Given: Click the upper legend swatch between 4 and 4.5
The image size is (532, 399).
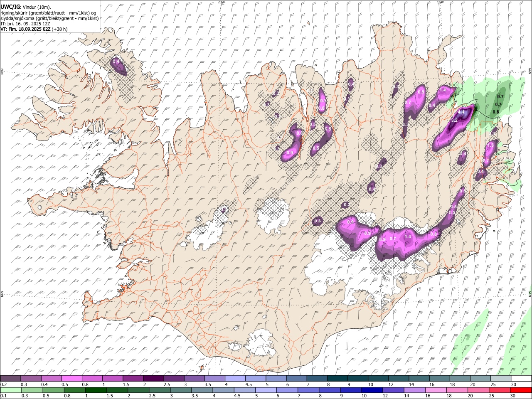Looking at the screenshot, I should pyautogui.click(x=235, y=378).
